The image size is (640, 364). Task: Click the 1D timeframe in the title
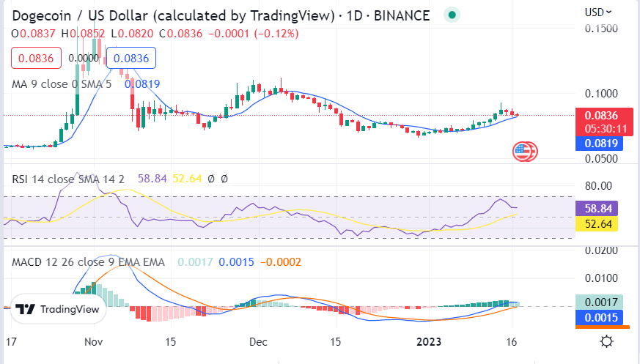pos(354,16)
